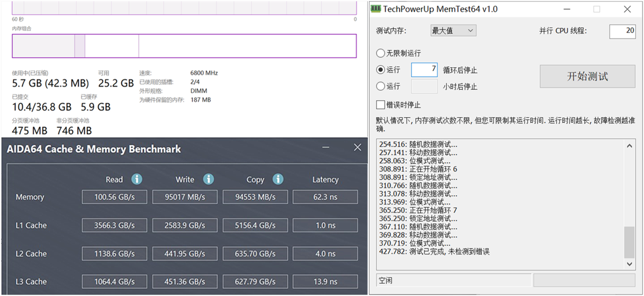Click the 正在开始循环 7 log entry
644x296 pixels.
coord(418,210)
